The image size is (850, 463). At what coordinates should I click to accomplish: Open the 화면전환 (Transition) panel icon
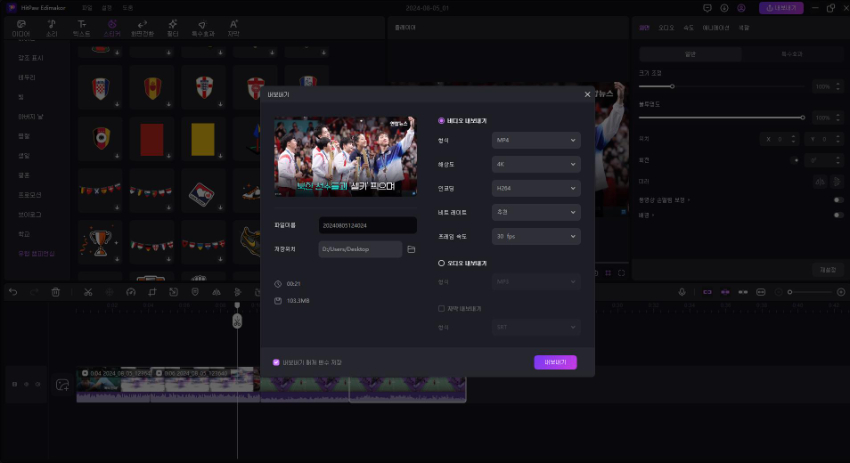click(x=142, y=26)
